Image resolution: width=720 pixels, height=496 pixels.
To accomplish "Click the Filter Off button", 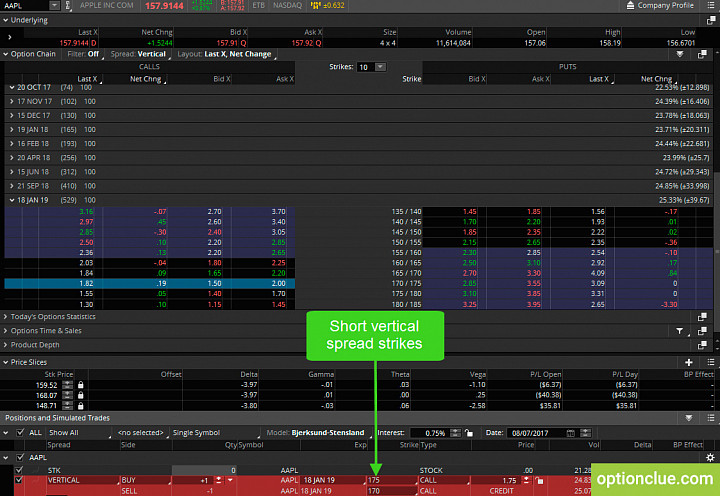I will click(93, 54).
